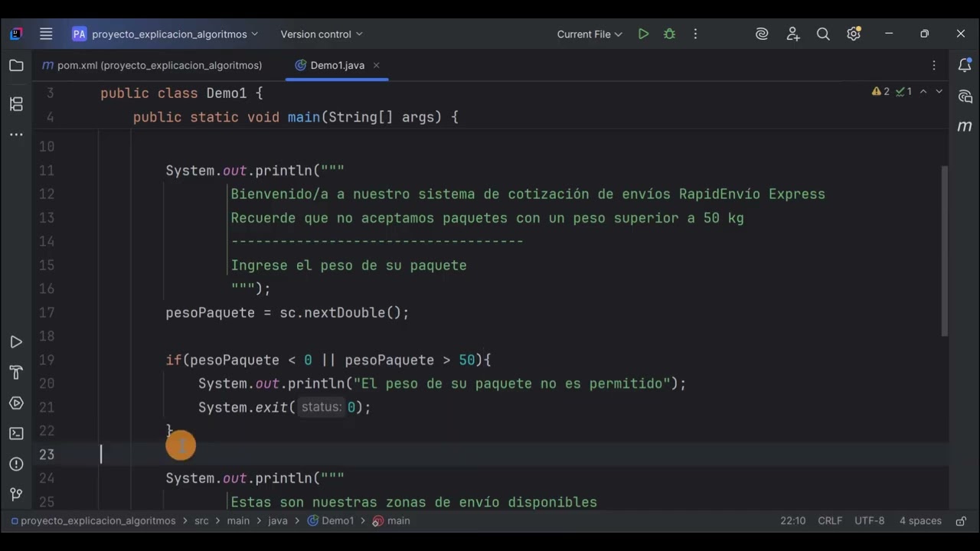The height and width of the screenshot is (551, 980).
Task: Open the Notifications bell
Action: coord(965,66)
